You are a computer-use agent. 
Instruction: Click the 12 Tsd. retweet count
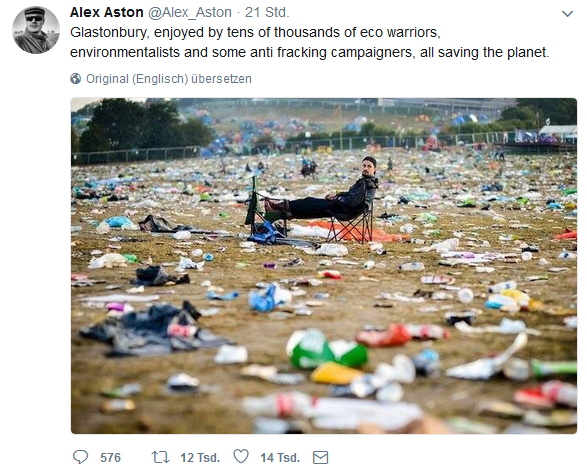200,458
